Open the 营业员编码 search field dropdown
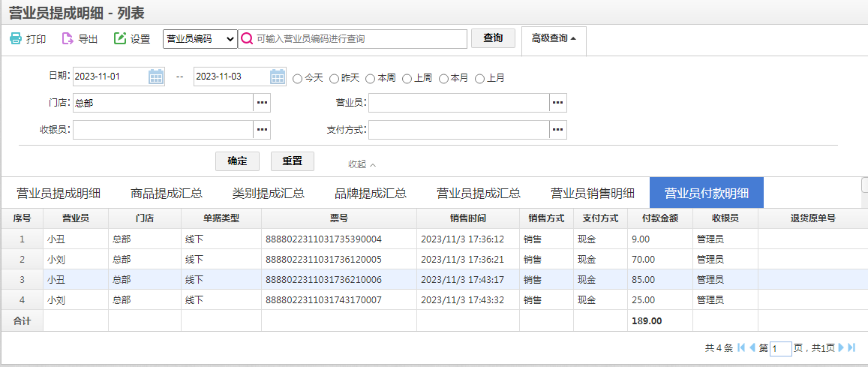The height and width of the screenshot is (367, 868). [200, 39]
